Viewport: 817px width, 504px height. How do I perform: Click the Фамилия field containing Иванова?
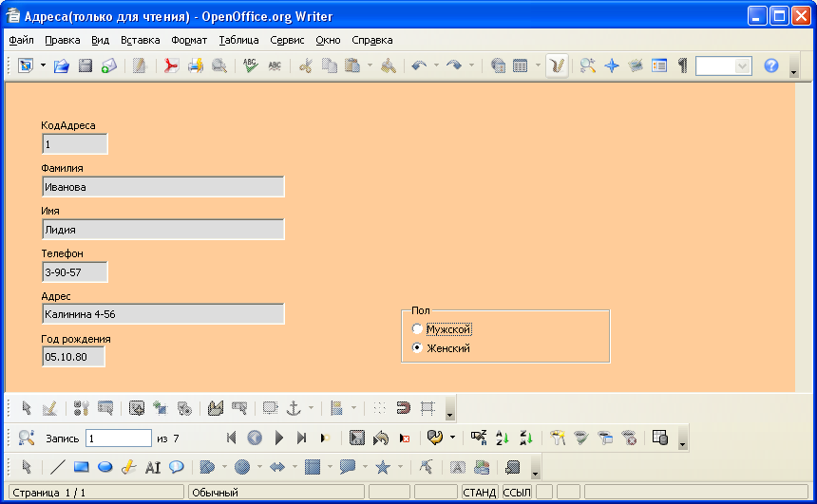pos(163,187)
